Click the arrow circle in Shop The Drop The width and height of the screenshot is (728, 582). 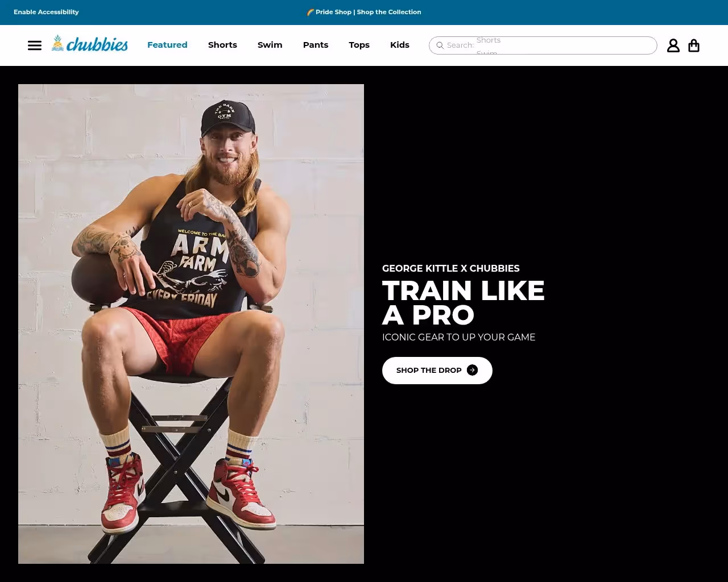pos(472,370)
